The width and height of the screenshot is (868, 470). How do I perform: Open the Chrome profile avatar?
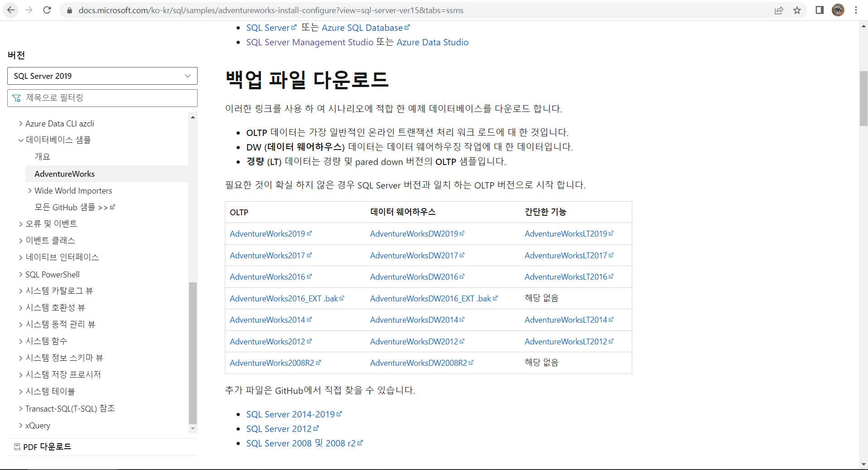pyautogui.click(x=838, y=10)
